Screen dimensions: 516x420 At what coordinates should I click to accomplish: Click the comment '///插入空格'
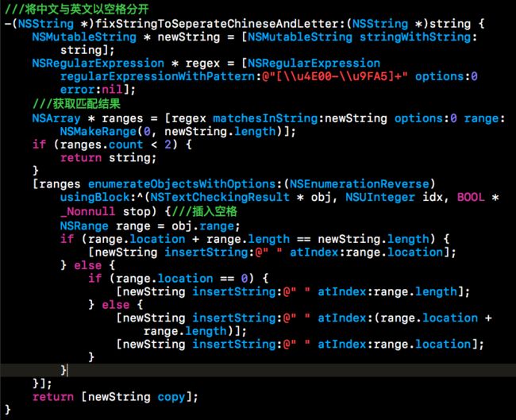(204, 211)
